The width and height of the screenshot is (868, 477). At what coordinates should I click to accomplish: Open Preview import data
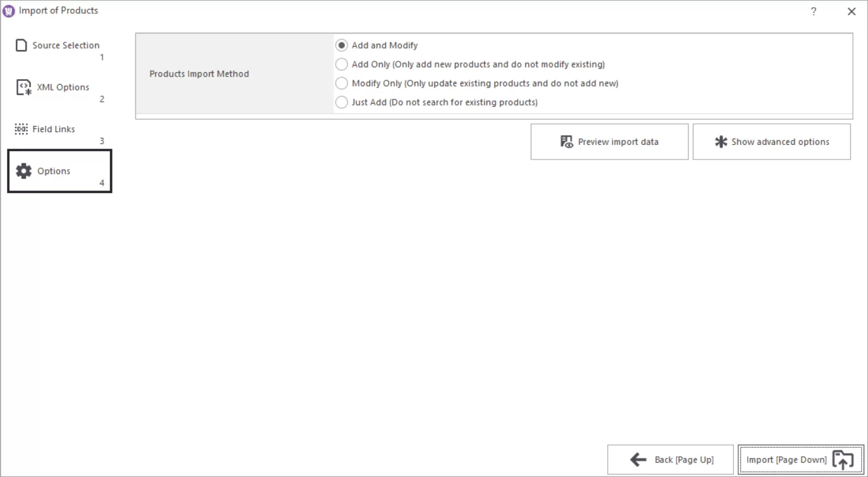[x=609, y=141]
